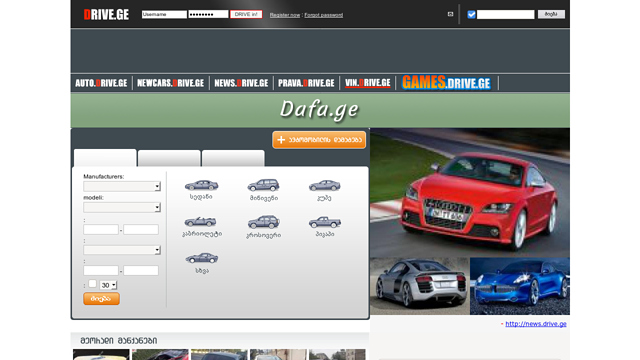Toggle the checkbox beside the 30 dropdown
The width and height of the screenshot is (640, 360).
[93, 283]
